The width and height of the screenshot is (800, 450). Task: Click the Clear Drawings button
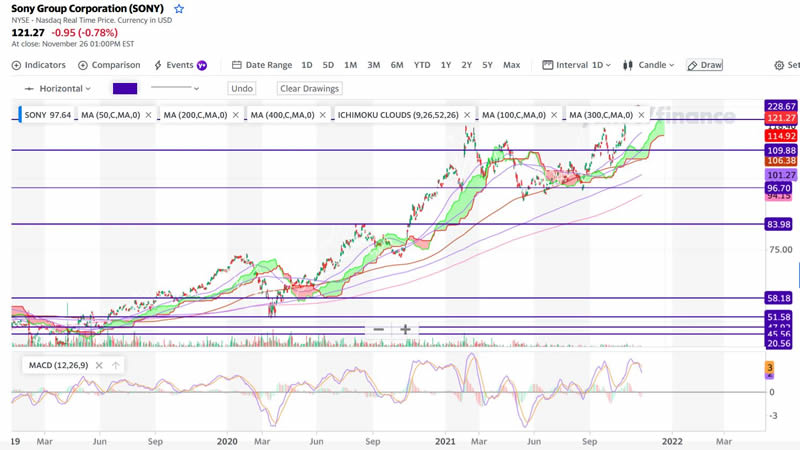pyautogui.click(x=309, y=88)
